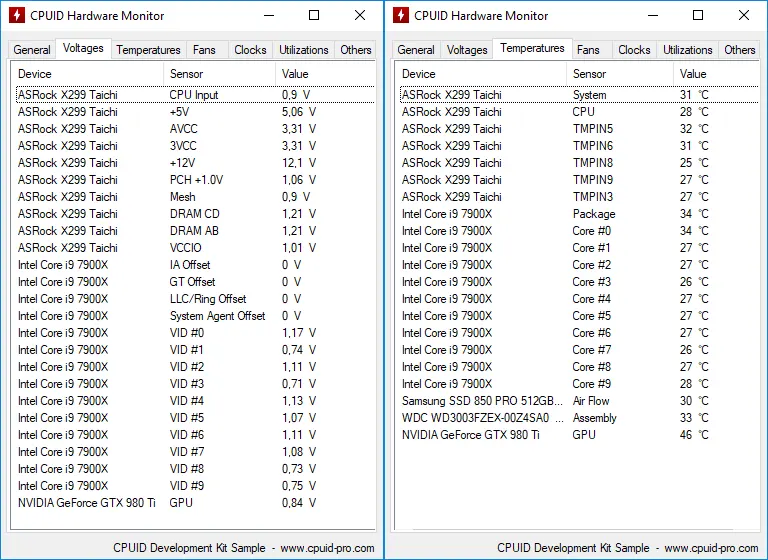Switch to the Fans tab in the left window
The width and height of the screenshot is (768, 560).
pos(204,50)
